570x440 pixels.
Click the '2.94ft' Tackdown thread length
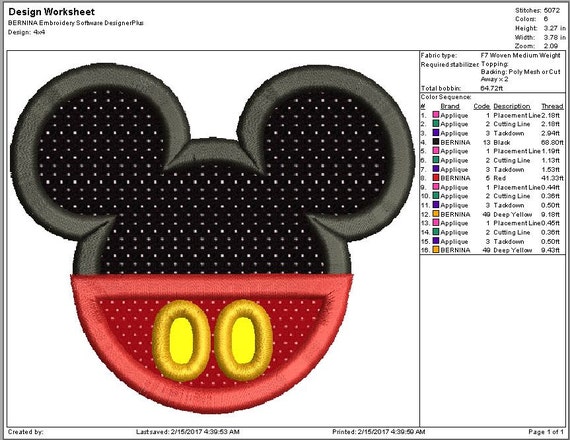tap(550, 133)
